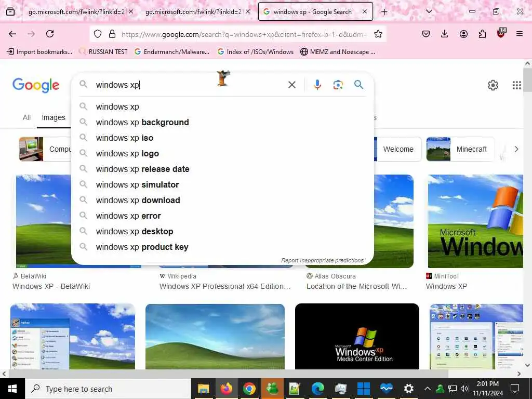Open the tracking protection shield icon
The image size is (532, 399).
tap(98, 34)
